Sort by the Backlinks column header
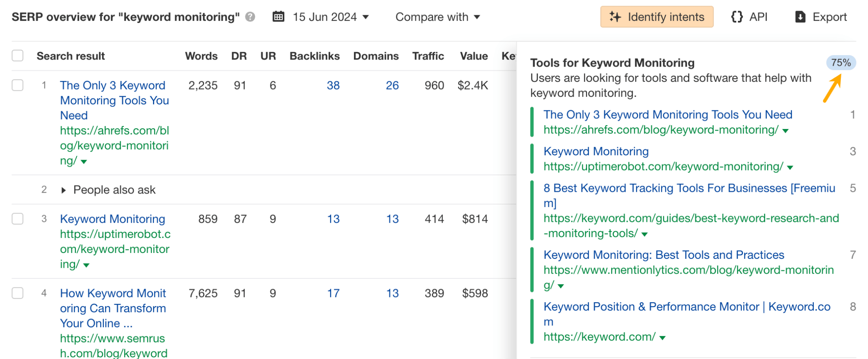 tap(314, 56)
